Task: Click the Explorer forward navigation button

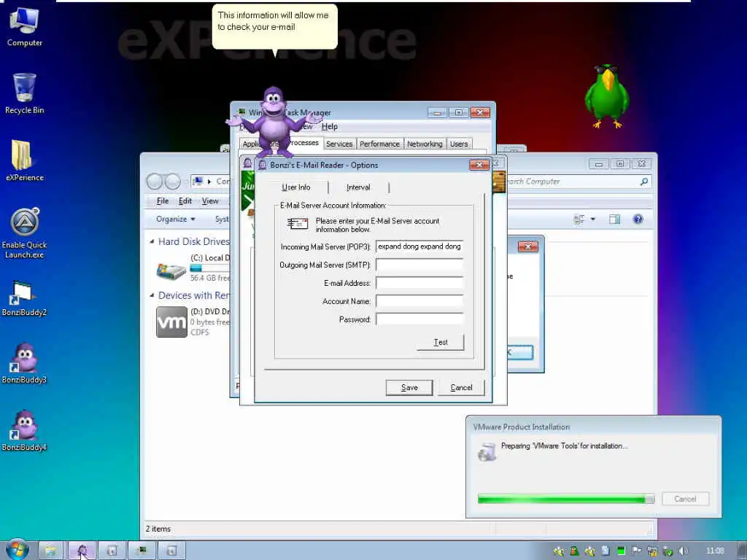Action: click(x=172, y=182)
